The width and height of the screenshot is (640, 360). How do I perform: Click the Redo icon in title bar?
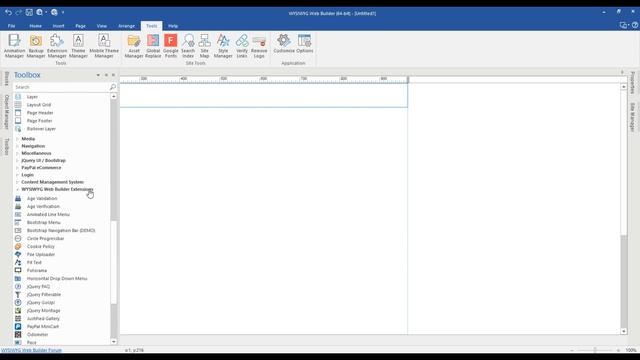click(19, 13)
